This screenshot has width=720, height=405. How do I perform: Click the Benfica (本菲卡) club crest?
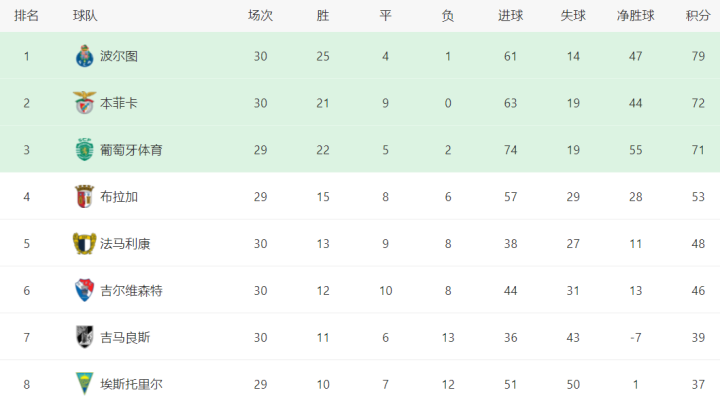point(84,103)
